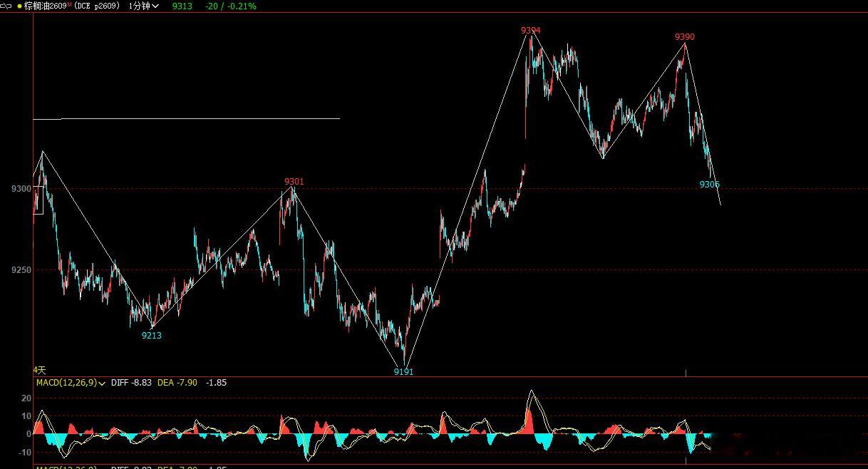Click the latest price 9313

[182, 6]
